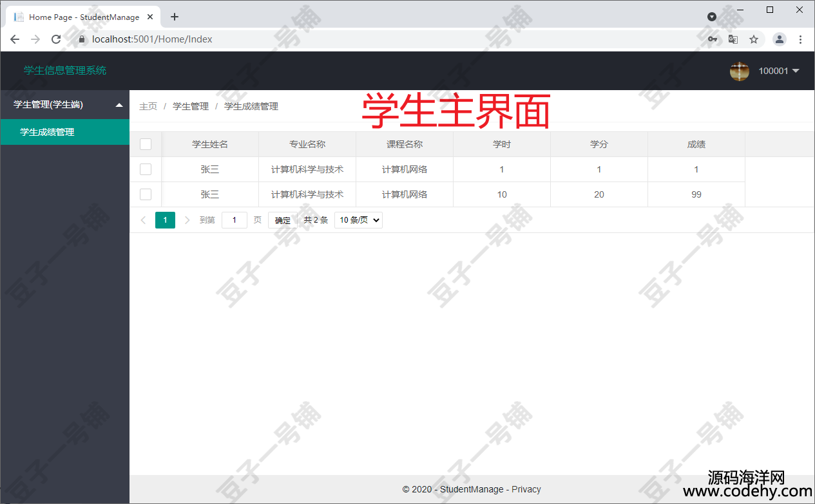The width and height of the screenshot is (815, 504).
Task: Collapse the 学生管理(学生端) sidebar menu
Action: [64, 105]
